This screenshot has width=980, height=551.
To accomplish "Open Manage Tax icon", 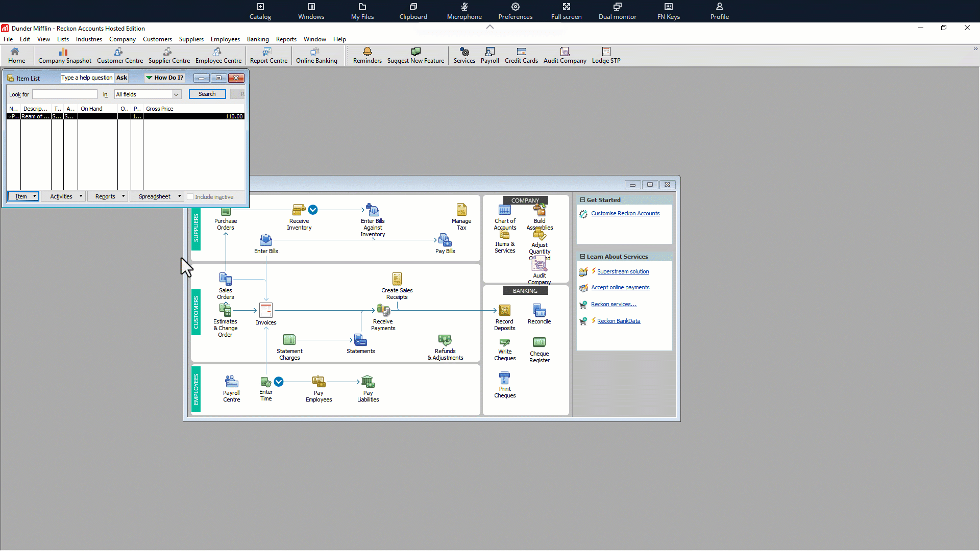I will [x=461, y=217].
